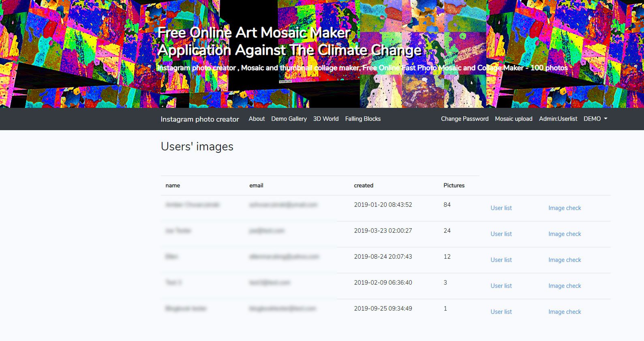Select Falling Blocks in the navbar
This screenshot has height=341, width=644.
(x=363, y=119)
